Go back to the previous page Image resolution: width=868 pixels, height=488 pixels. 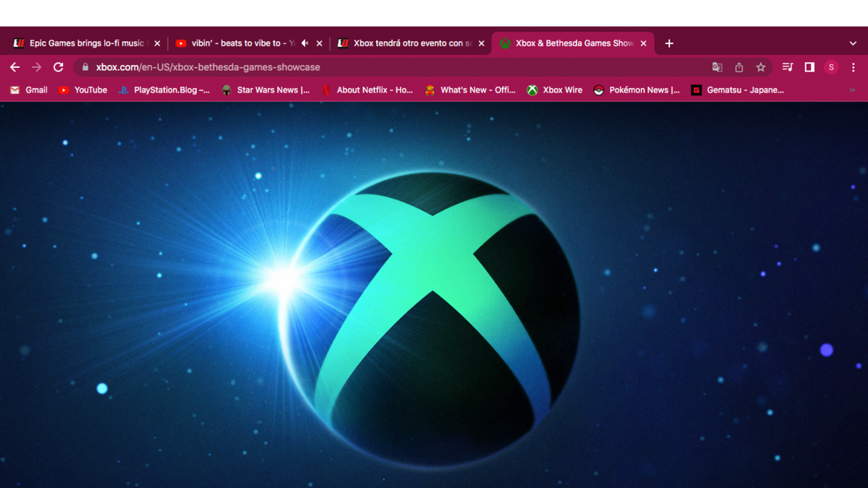point(15,67)
